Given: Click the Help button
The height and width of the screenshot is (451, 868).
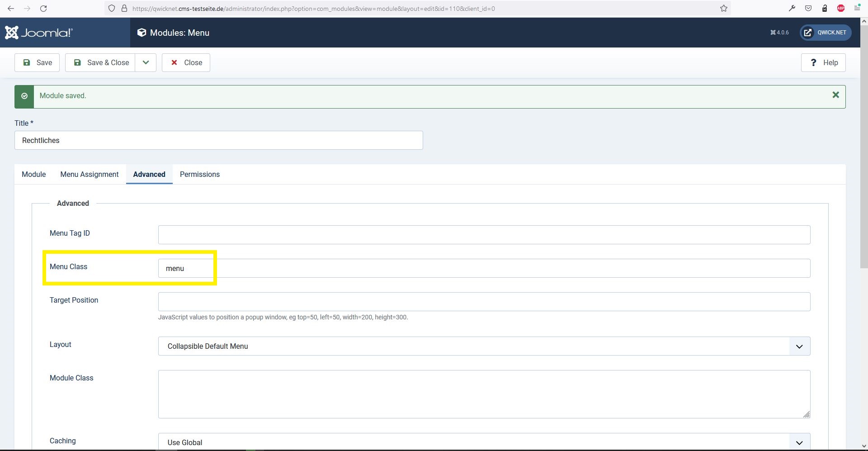Looking at the screenshot, I should tap(823, 62).
